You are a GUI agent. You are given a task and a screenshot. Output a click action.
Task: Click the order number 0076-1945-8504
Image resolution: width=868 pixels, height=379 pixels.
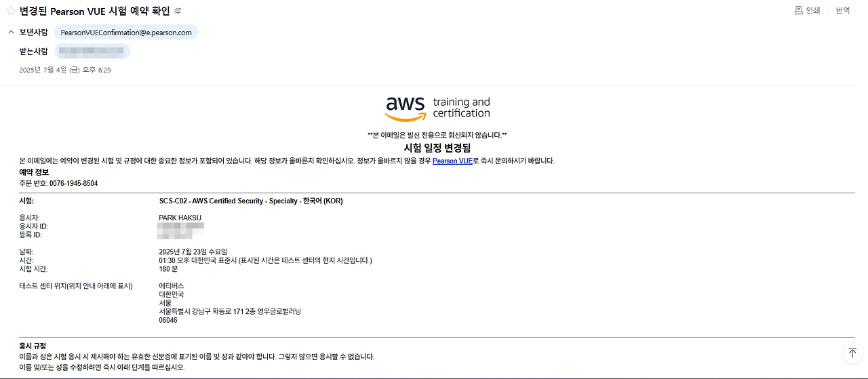click(x=73, y=183)
